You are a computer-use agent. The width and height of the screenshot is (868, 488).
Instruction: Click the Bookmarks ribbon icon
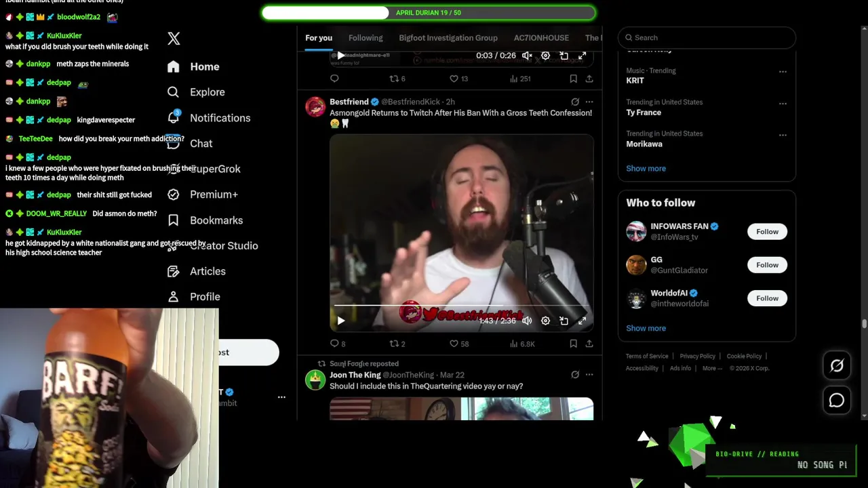pyautogui.click(x=174, y=220)
